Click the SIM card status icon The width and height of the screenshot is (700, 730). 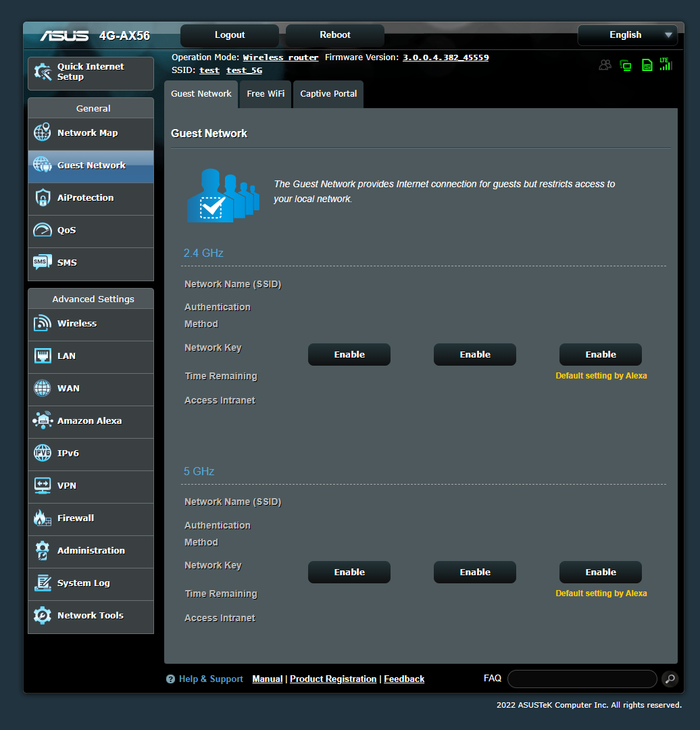(647, 65)
